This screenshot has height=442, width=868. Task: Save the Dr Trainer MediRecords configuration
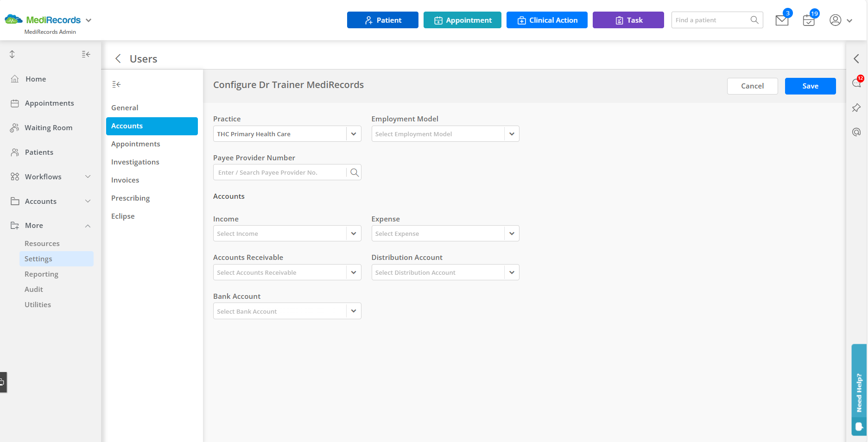[810, 86]
